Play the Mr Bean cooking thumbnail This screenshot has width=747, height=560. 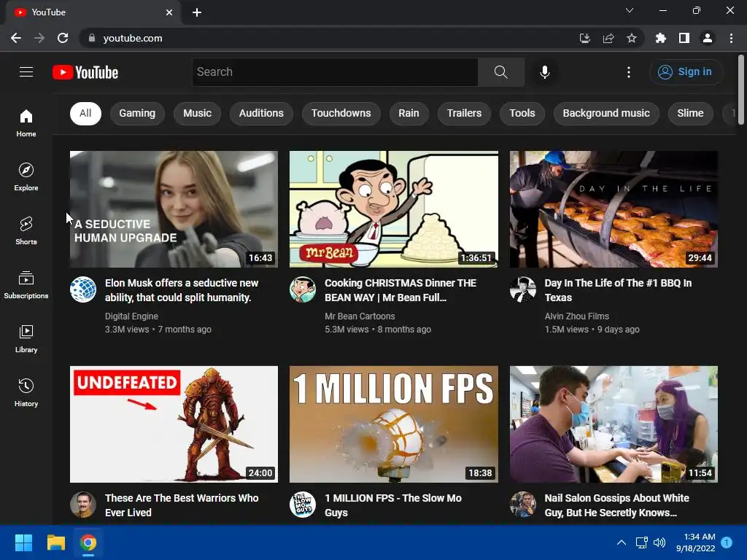point(393,209)
